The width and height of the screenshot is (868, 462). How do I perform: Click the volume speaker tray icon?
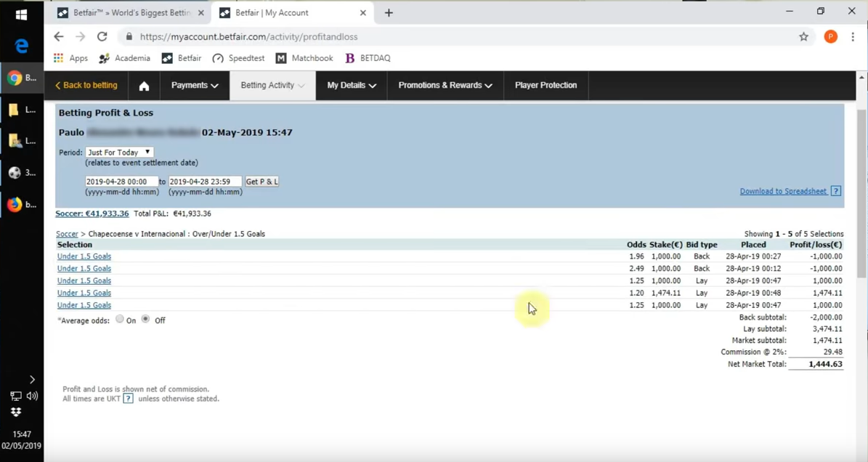tap(32, 396)
